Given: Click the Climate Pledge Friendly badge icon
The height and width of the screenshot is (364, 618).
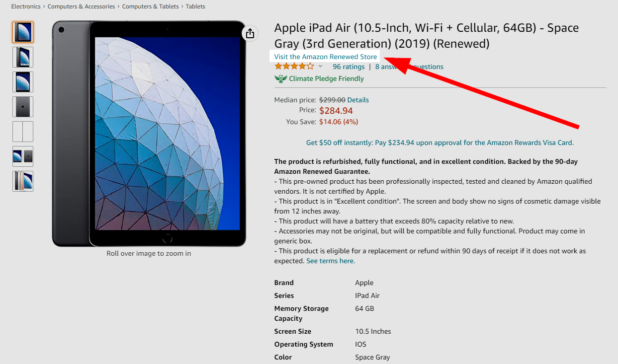Looking at the screenshot, I should coord(281,78).
